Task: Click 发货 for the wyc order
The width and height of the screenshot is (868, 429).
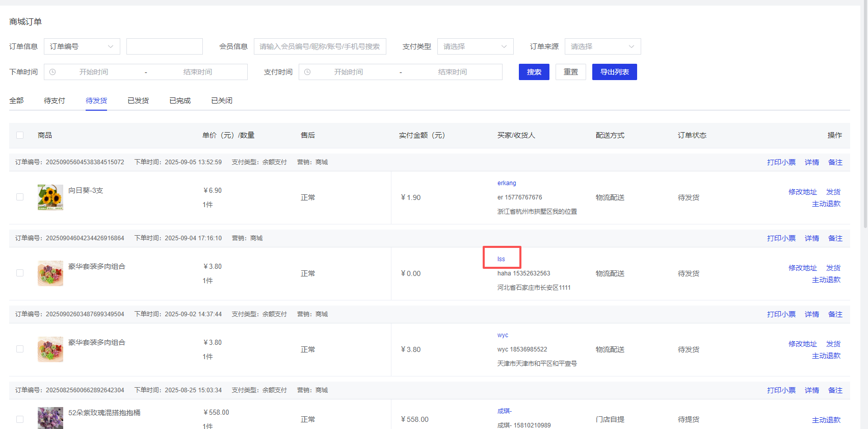Action: pos(833,344)
